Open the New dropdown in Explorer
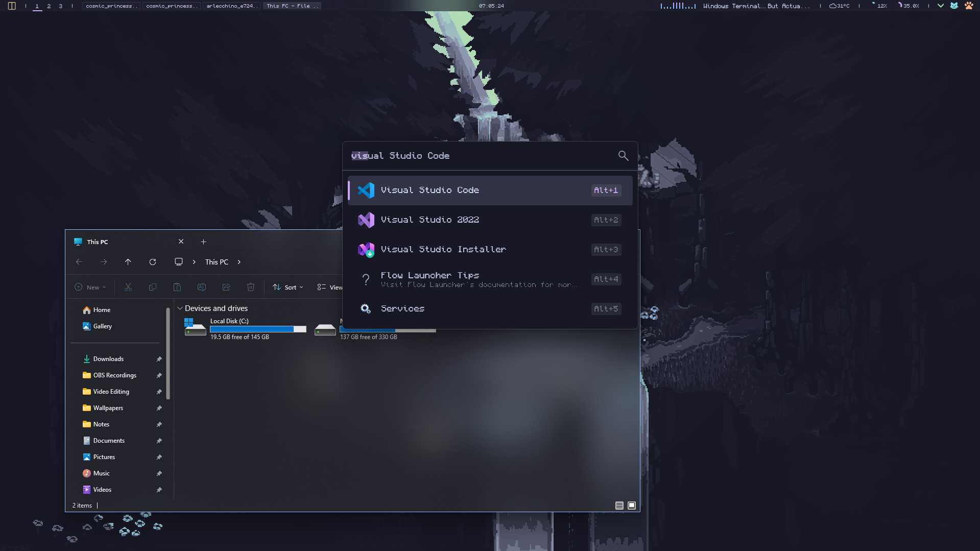The image size is (980, 551). [x=90, y=288]
